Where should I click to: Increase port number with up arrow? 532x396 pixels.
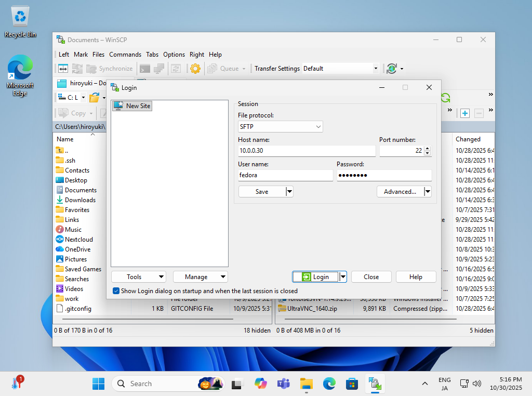point(428,149)
